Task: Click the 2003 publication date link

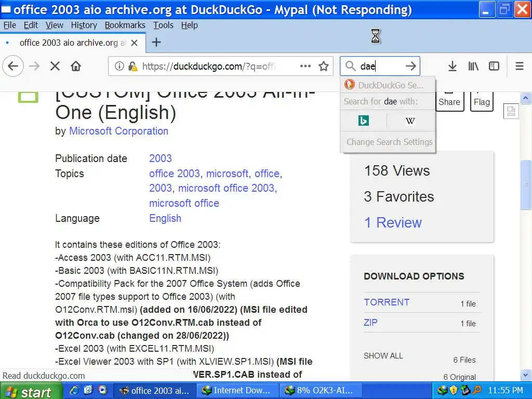Action: click(x=161, y=158)
